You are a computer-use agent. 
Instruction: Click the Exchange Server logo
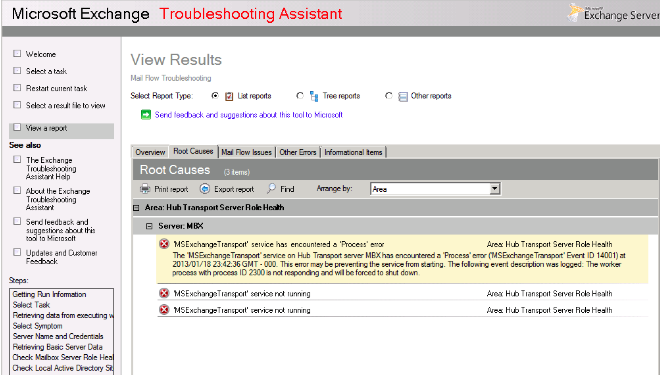[x=614, y=13]
